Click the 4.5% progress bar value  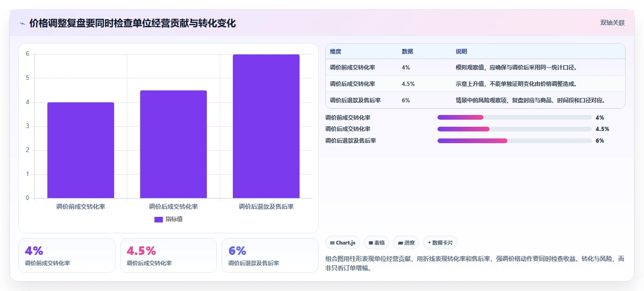(x=602, y=129)
